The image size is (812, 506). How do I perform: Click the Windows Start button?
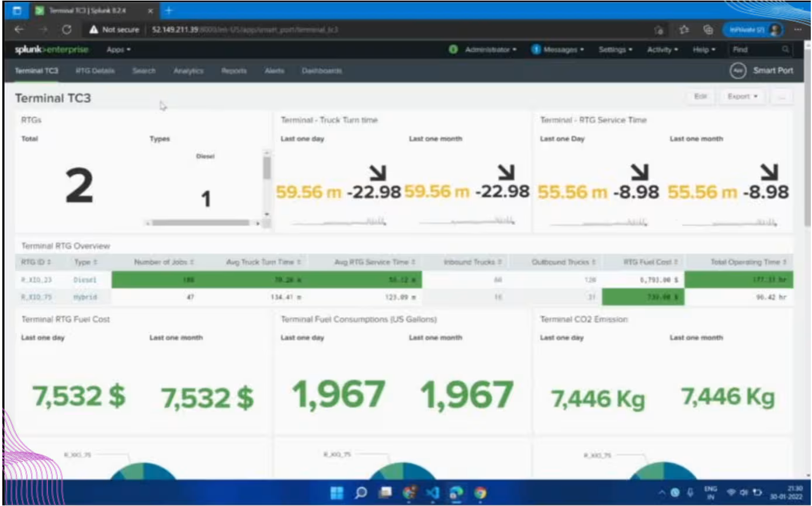(x=337, y=493)
